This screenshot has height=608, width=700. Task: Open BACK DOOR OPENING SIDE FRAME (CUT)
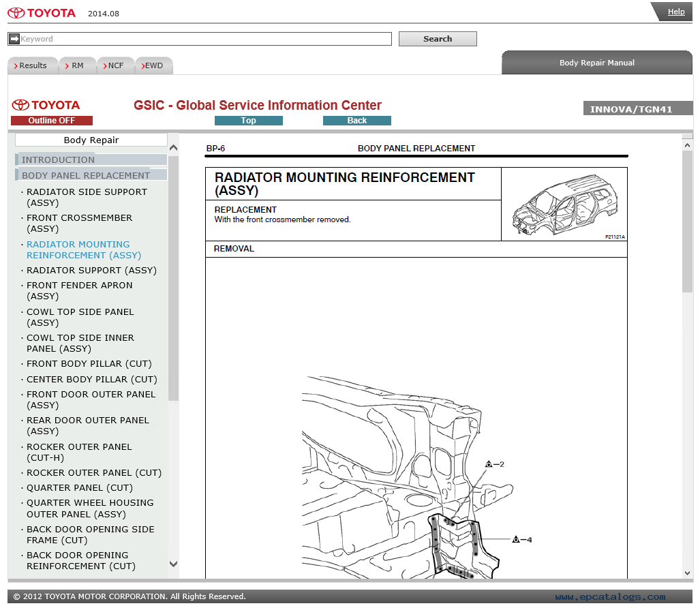(91, 534)
